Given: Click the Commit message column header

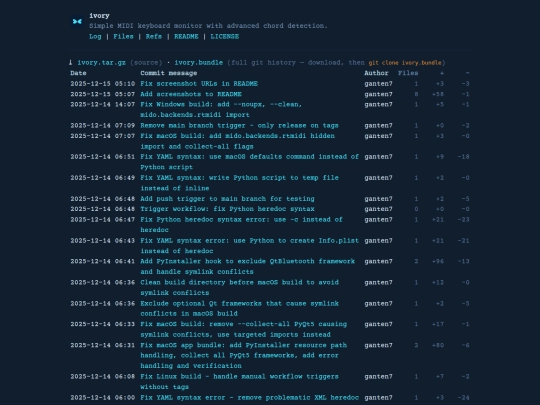Looking at the screenshot, I should tap(168, 73).
